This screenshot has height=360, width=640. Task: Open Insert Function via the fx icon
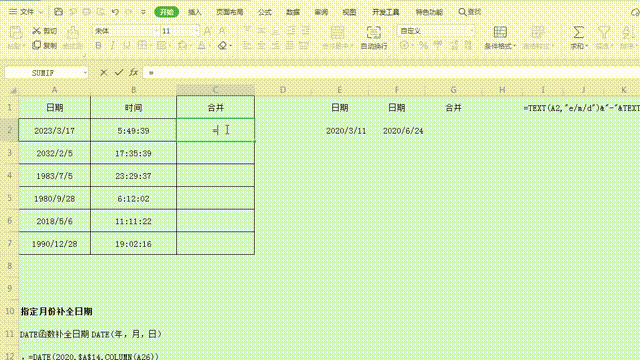click(133, 73)
